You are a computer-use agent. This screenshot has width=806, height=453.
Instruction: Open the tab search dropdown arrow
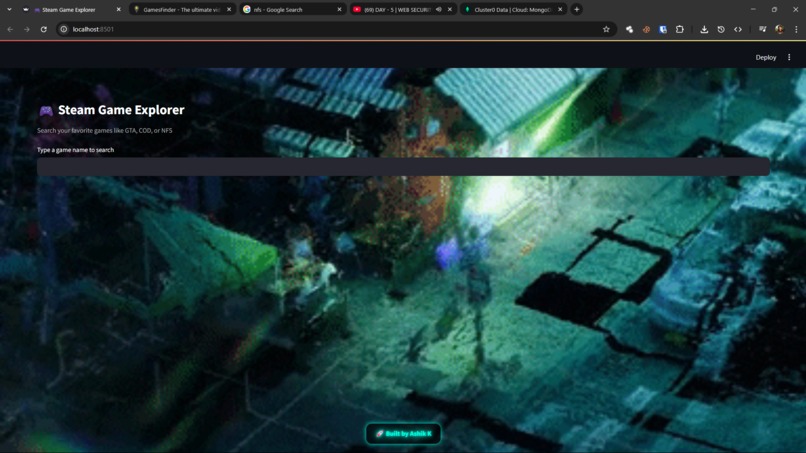point(9,9)
